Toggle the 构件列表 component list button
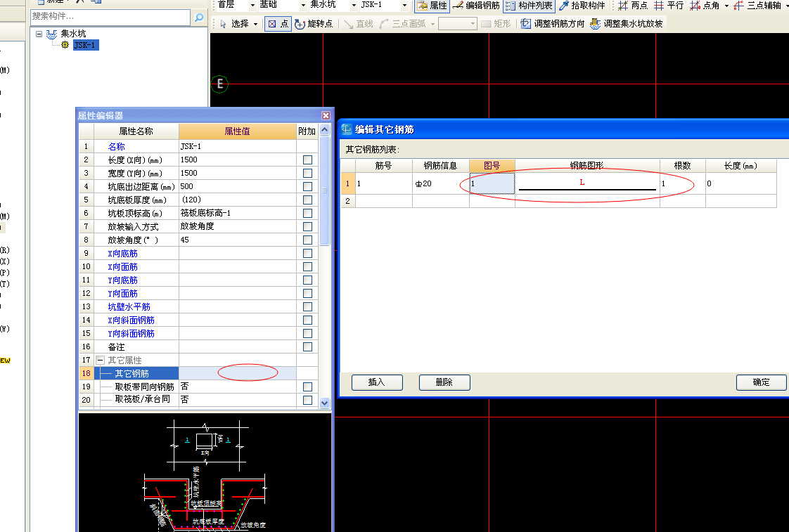Screen dimensions: 789x532 click(529, 6)
